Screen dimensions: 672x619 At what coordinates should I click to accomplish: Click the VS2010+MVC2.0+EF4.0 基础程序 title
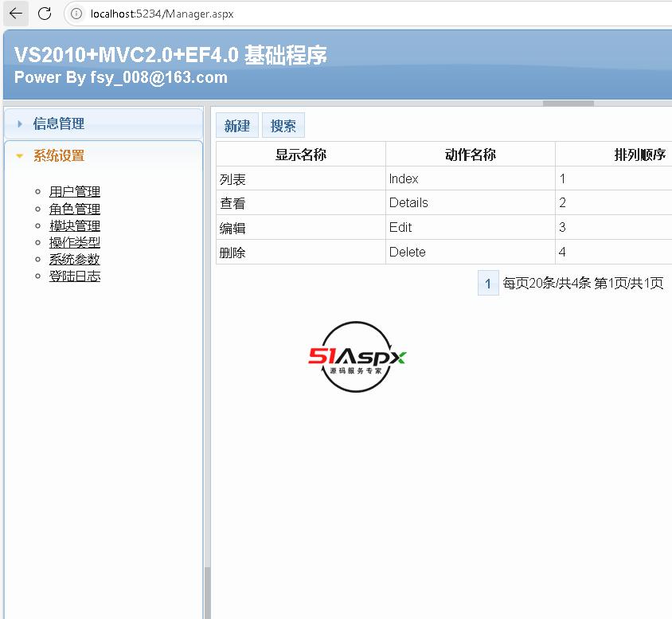coord(170,55)
